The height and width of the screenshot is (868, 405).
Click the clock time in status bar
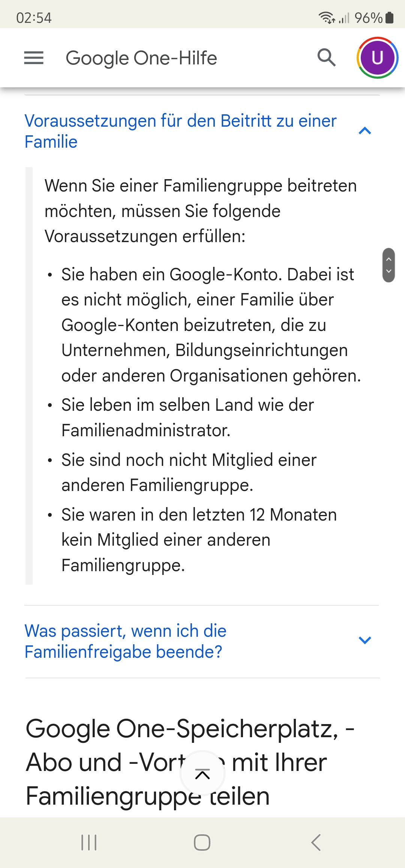tap(34, 18)
